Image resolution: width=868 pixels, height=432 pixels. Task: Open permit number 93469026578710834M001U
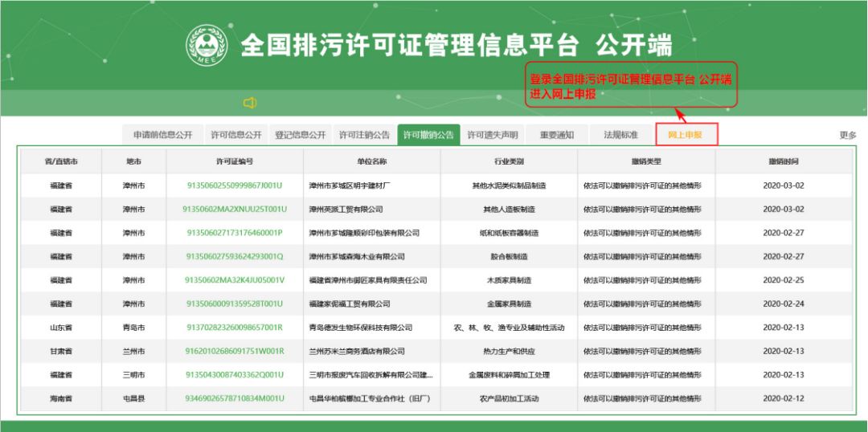(235, 398)
